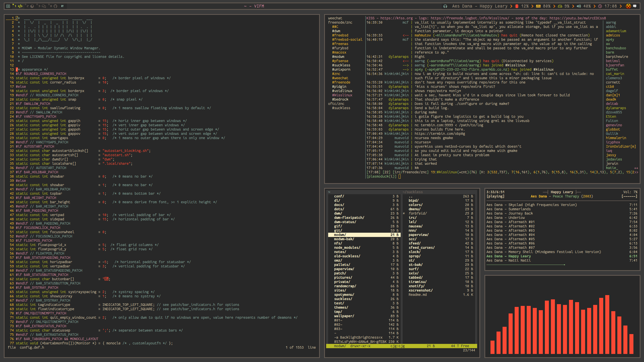This screenshot has height=362, width=644.
Task: Open tag 3 chat bubbles workspace
Action: (44, 6)
